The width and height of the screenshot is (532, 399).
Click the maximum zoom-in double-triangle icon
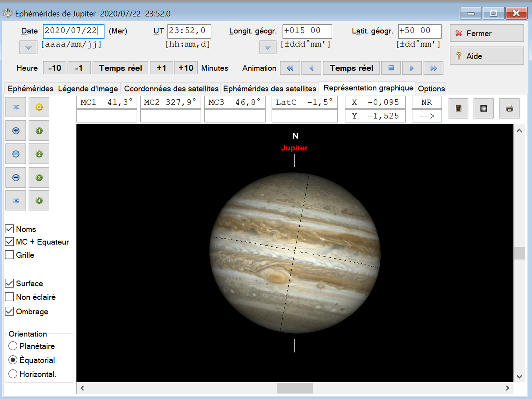click(x=16, y=107)
